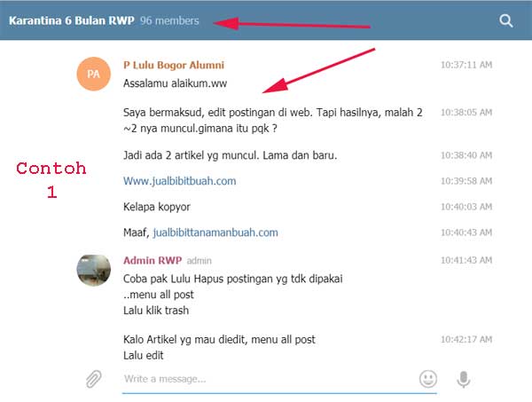The width and height of the screenshot is (532, 402).
Task: Click the 10:38:40 AM timestamp
Action: (466, 155)
